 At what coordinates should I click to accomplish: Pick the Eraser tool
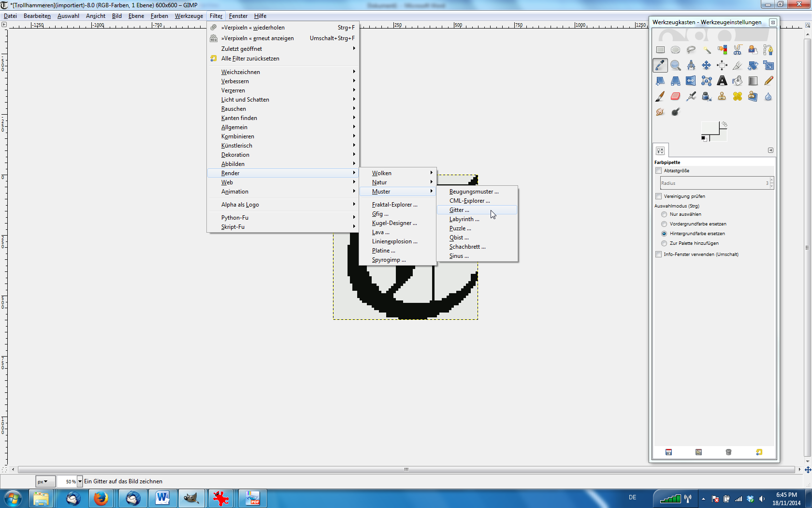tap(676, 96)
